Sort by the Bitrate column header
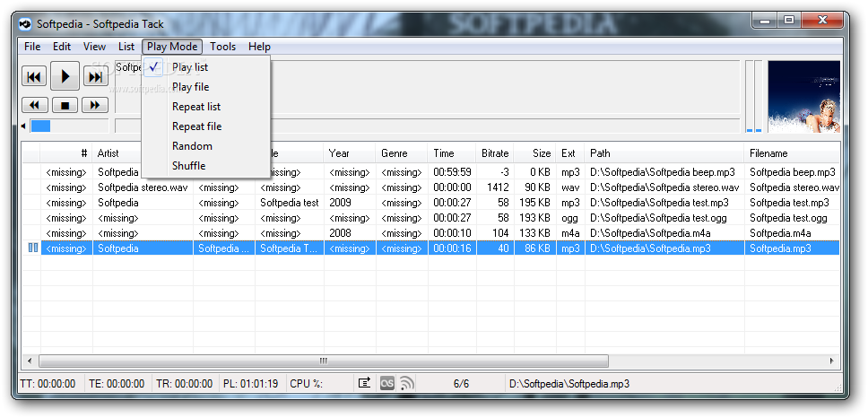The image size is (868, 418). tap(495, 153)
